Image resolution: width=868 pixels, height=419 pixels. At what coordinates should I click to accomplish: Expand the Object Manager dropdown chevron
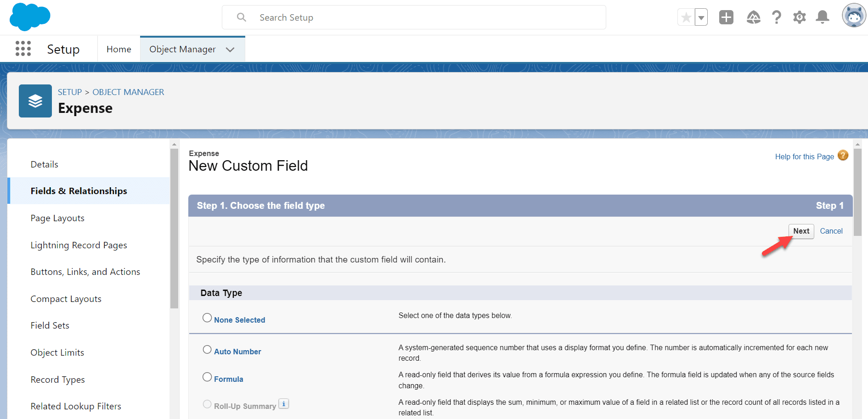(230, 49)
